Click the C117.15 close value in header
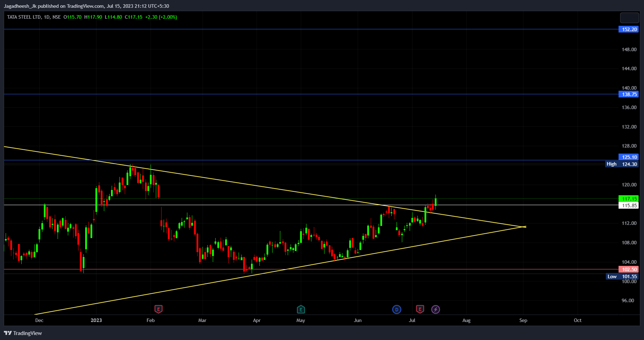 pyautogui.click(x=134, y=17)
